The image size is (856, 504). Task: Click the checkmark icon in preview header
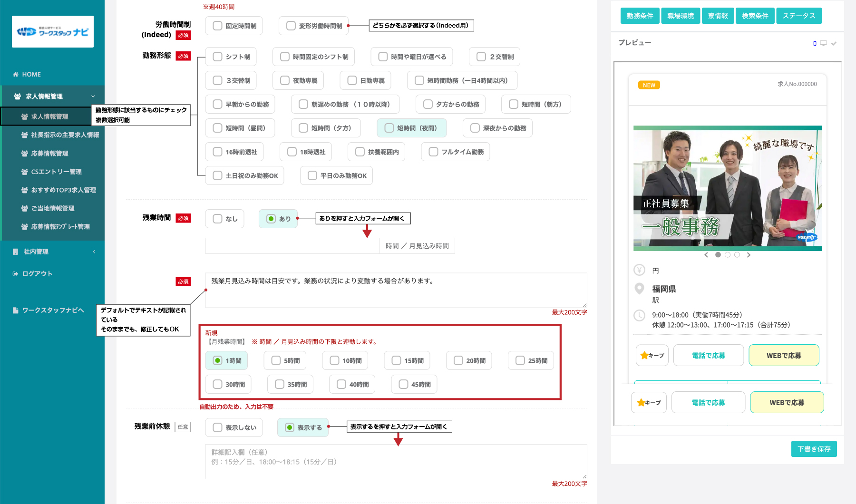(834, 43)
